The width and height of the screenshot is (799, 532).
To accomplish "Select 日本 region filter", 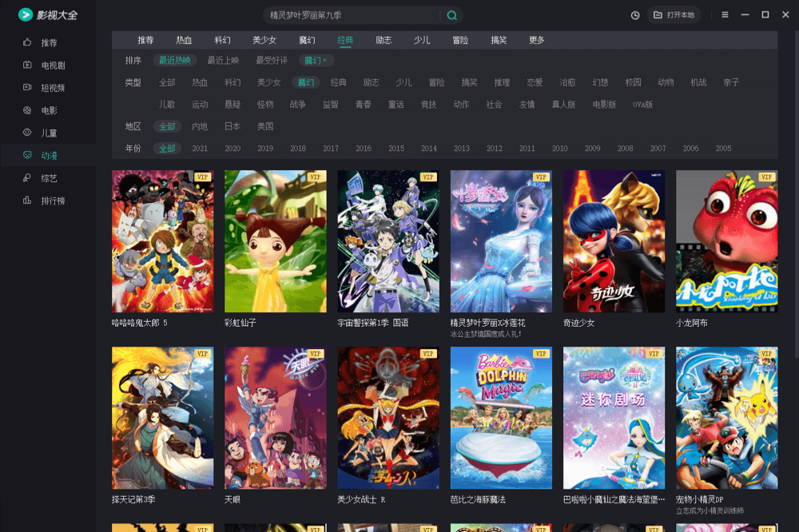I will (233, 126).
